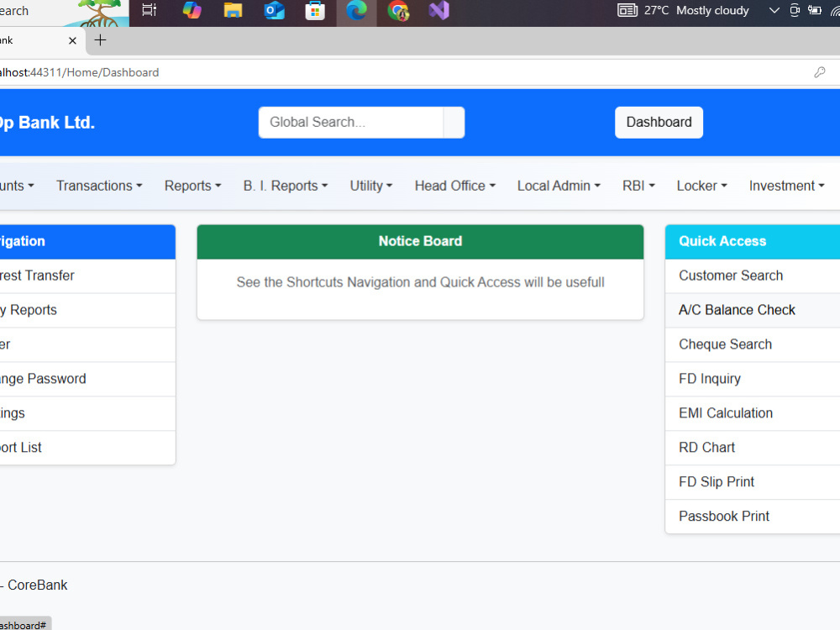Image resolution: width=840 pixels, height=630 pixels.
Task: Expand the B. I. Reports menu
Action: pyautogui.click(x=285, y=186)
